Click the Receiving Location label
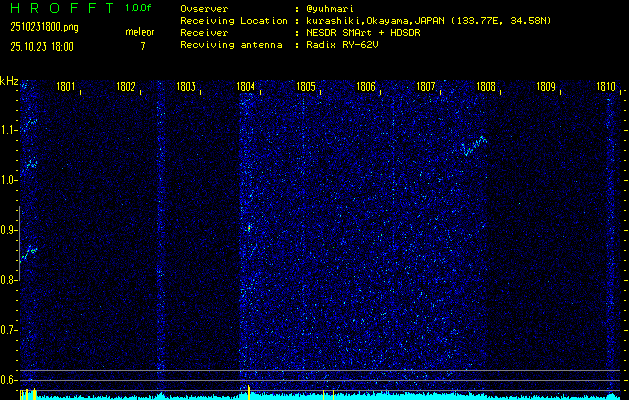The image size is (629, 400). (x=234, y=21)
